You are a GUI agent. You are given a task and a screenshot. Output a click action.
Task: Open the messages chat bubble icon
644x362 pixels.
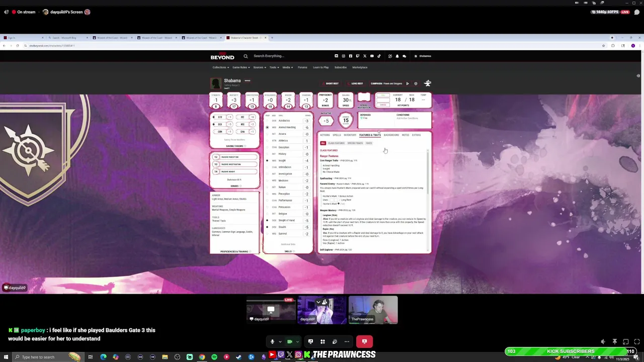pyautogui.click(x=404, y=56)
